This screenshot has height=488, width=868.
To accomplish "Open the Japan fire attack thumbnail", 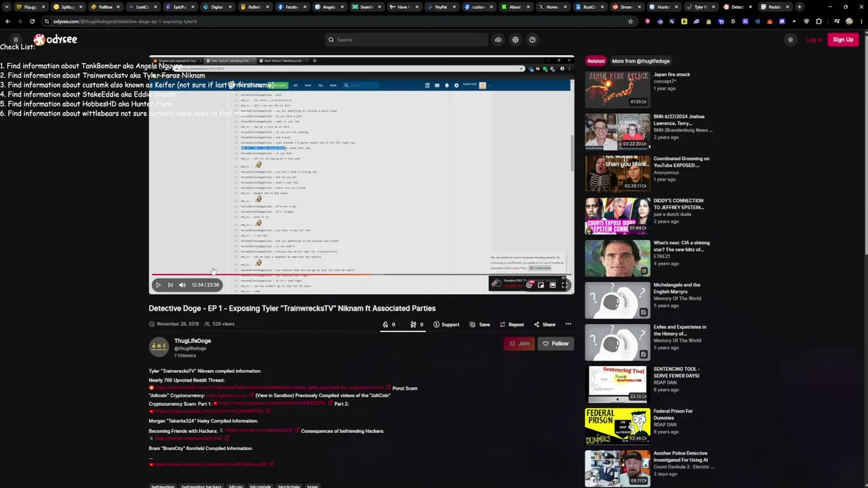I will [x=618, y=89].
